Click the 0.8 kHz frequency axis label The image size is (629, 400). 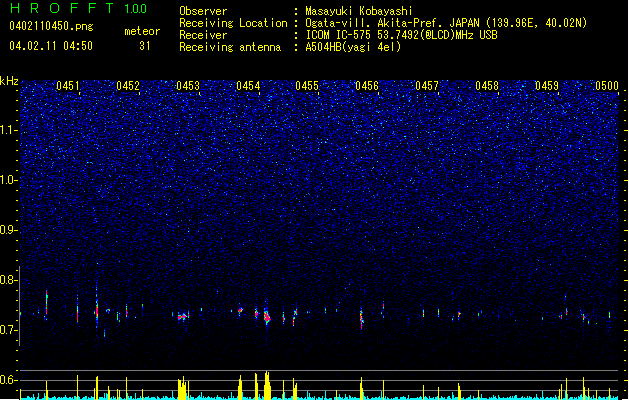(x=8, y=280)
